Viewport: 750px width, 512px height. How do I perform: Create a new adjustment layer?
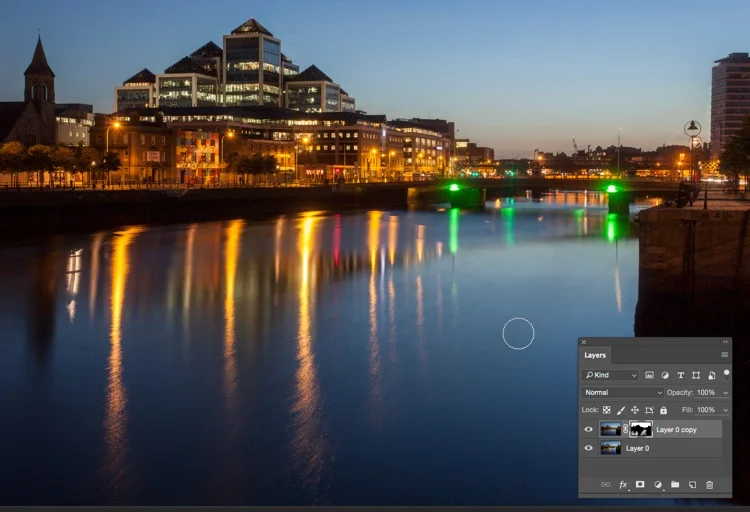coord(658,485)
